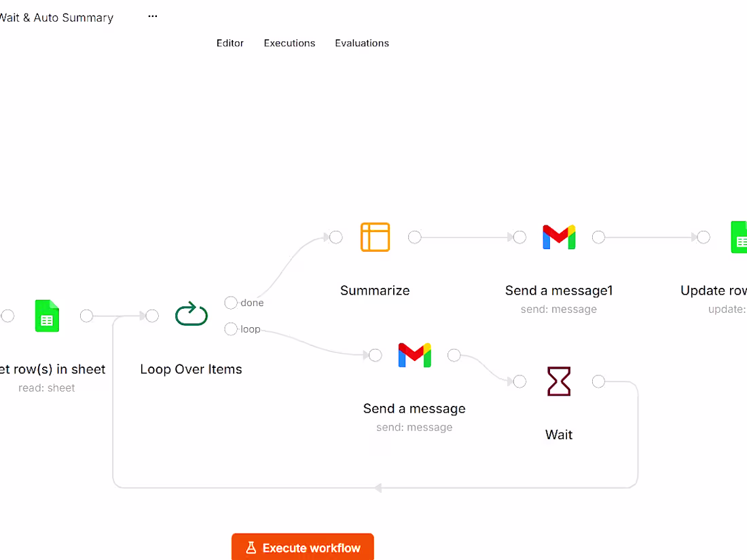
Task: Click the Get rows sheet output connector
Action: 86,316
